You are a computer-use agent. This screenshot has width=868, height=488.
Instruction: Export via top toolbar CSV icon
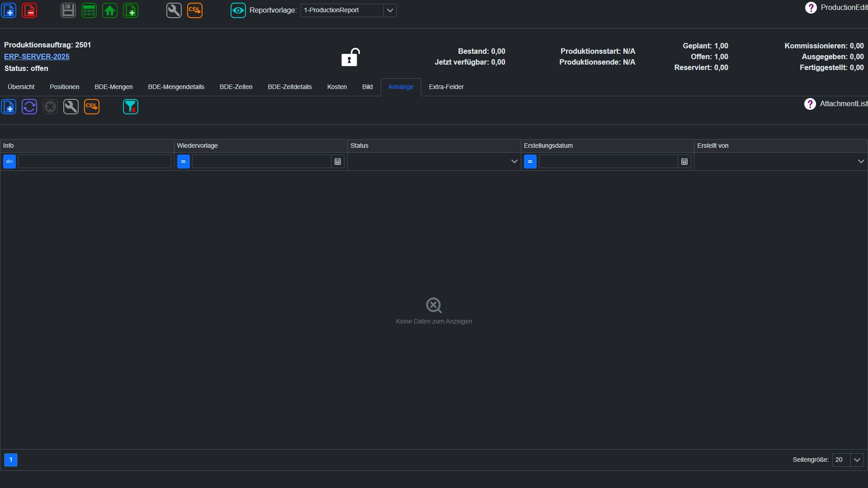pos(195,10)
